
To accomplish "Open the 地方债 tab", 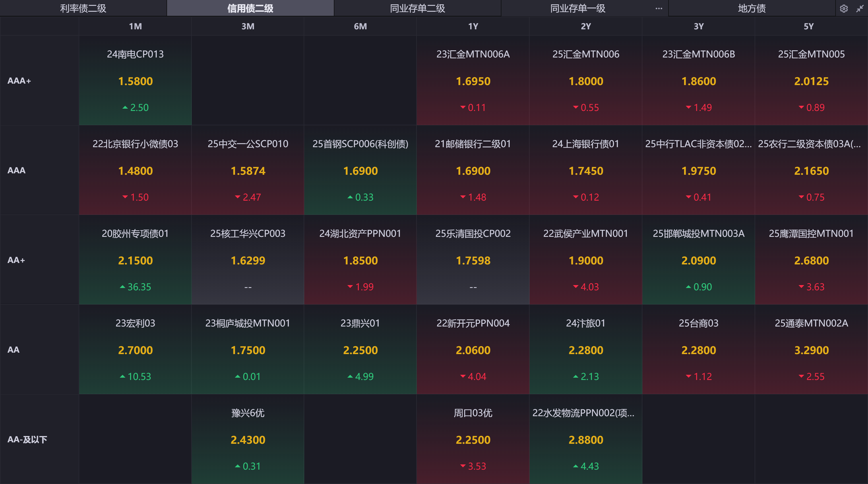I will click(751, 8).
